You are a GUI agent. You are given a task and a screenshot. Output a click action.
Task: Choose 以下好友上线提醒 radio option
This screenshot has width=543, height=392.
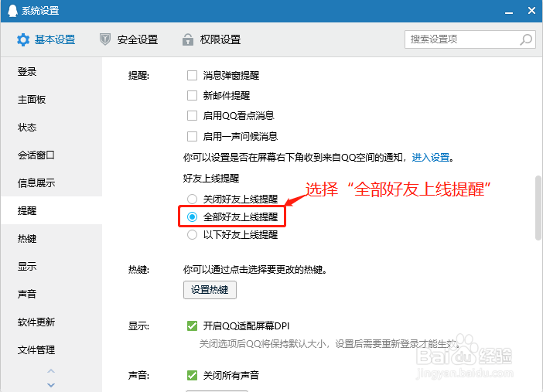[x=192, y=235]
